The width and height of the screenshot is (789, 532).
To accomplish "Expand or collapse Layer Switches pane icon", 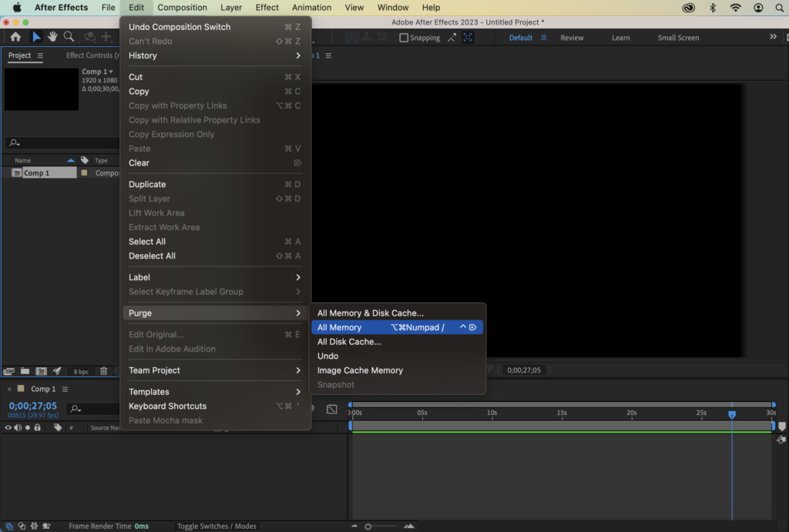I will pos(9,526).
